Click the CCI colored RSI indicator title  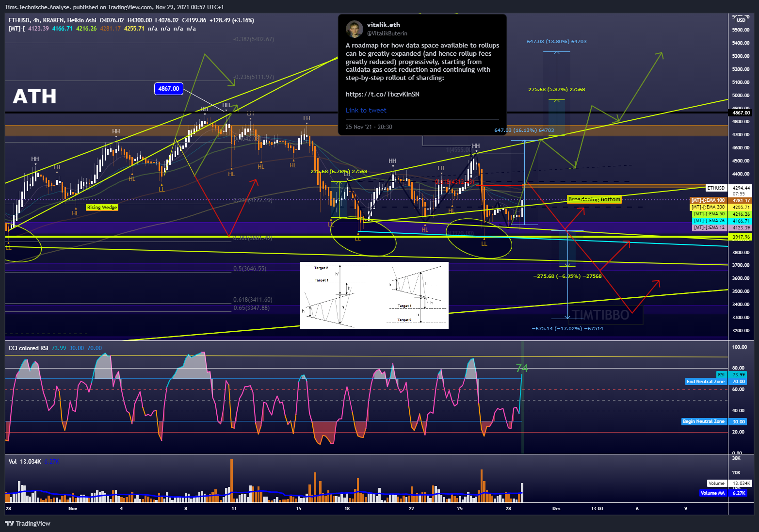pos(28,348)
